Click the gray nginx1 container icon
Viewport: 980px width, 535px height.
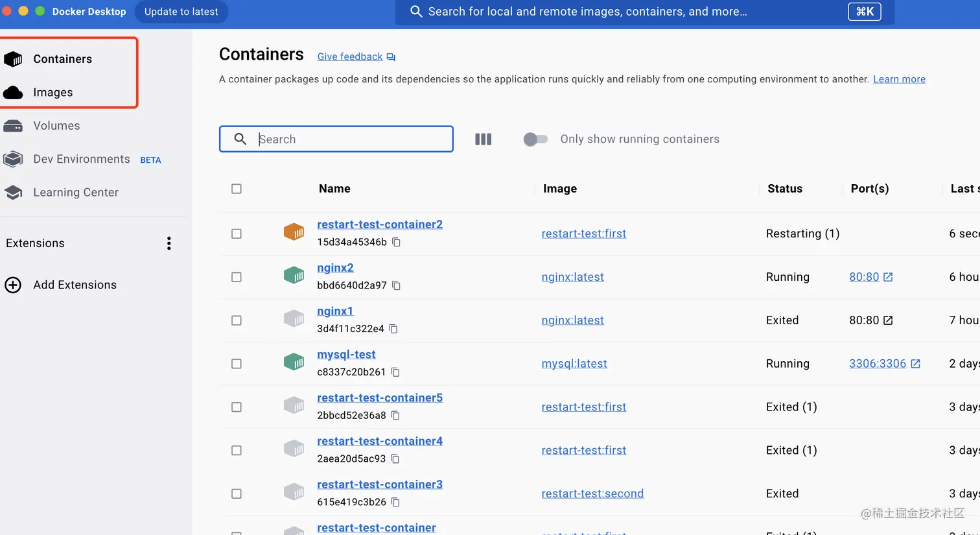click(x=294, y=318)
